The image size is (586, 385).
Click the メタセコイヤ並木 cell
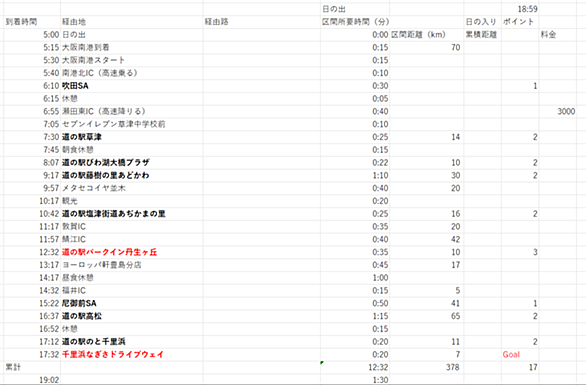pyautogui.click(x=132, y=188)
